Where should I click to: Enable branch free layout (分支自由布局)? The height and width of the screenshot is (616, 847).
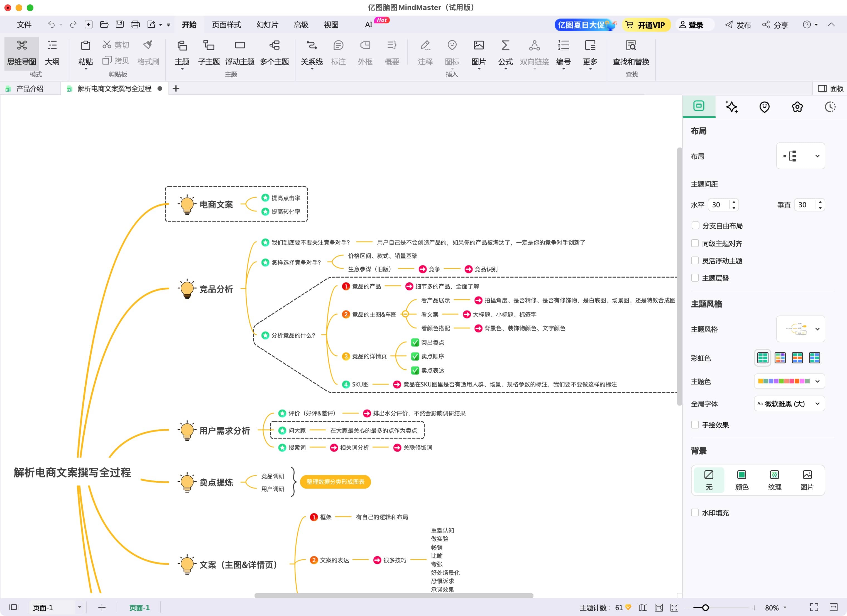(695, 225)
